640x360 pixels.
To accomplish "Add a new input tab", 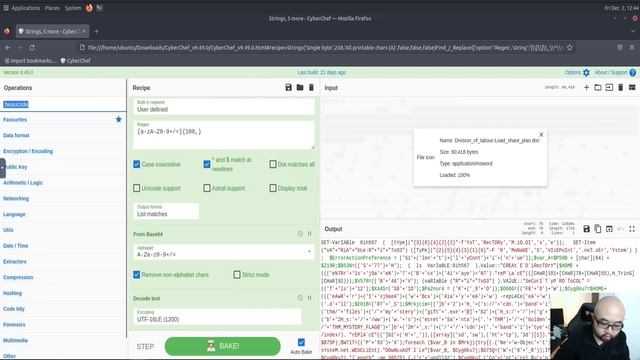I will pyautogui.click(x=586, y=87).
